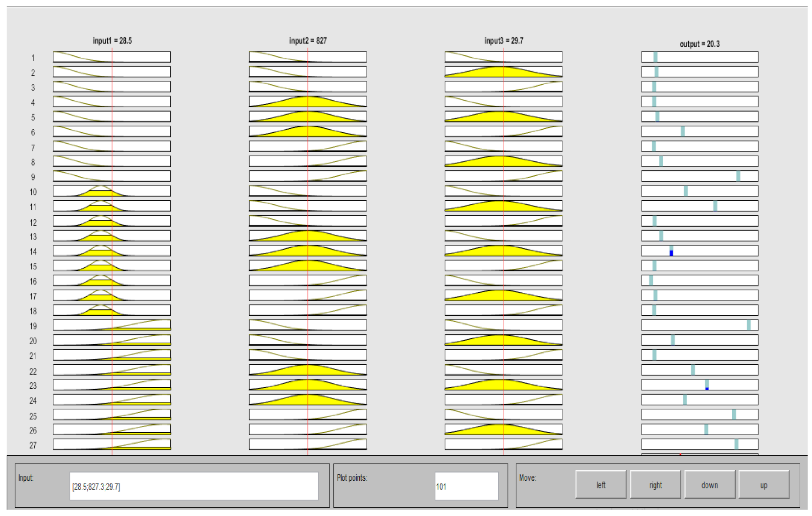This screenshot has height=516, width=812.
Task: Select rule number 26
Action: click(x=33, y=430)
